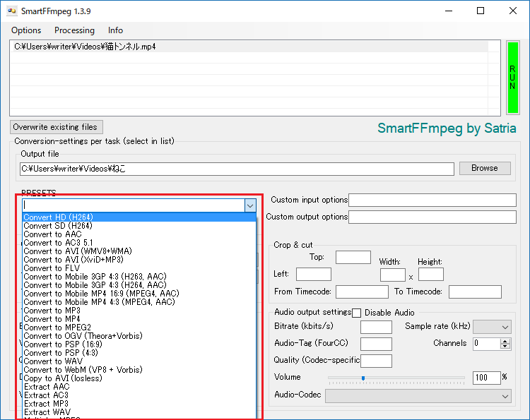The height and width of the screenshot is (420, 530).
Task: Select Convert to AC3 5.1 preset
Action: click(139, 242)
